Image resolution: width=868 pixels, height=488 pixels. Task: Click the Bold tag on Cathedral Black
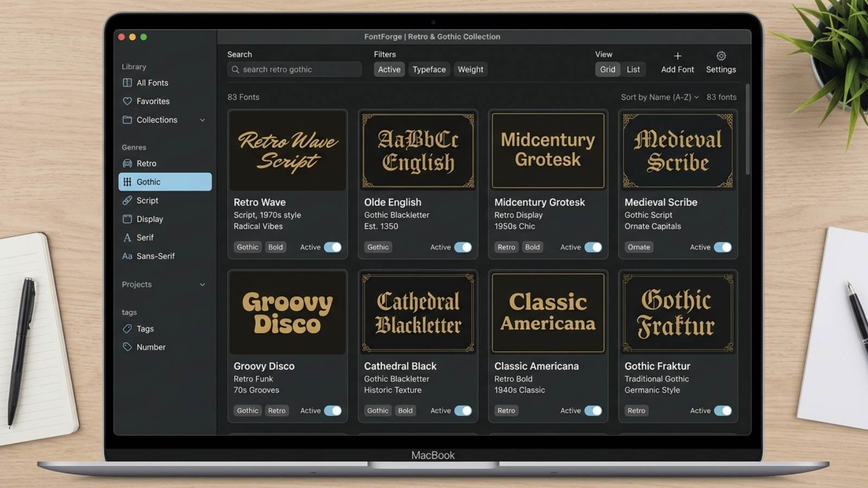(x=405, y=411)
